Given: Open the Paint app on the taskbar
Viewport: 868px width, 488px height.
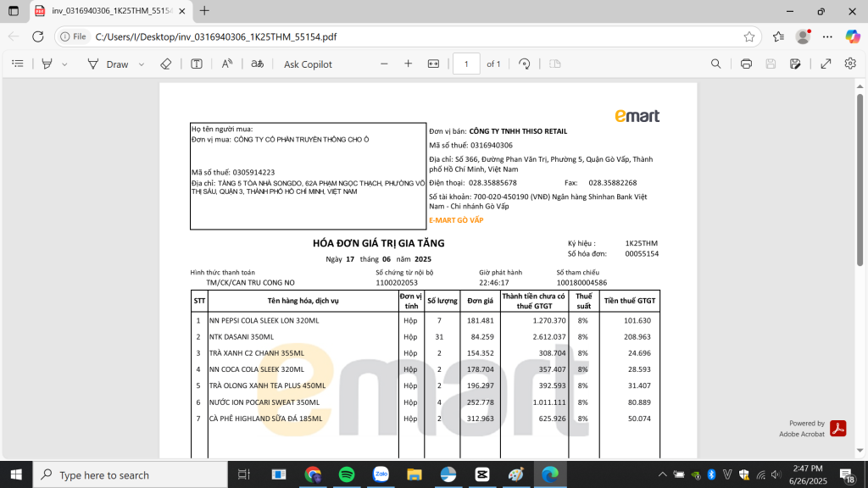Looking at the screenshot, I should 516,474.
